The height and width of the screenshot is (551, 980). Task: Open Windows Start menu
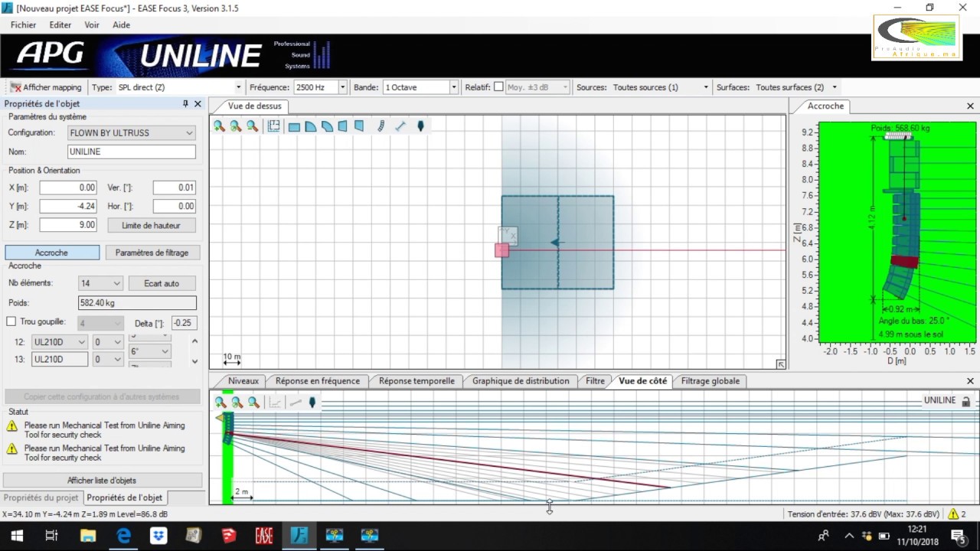[x=16, y=536]
